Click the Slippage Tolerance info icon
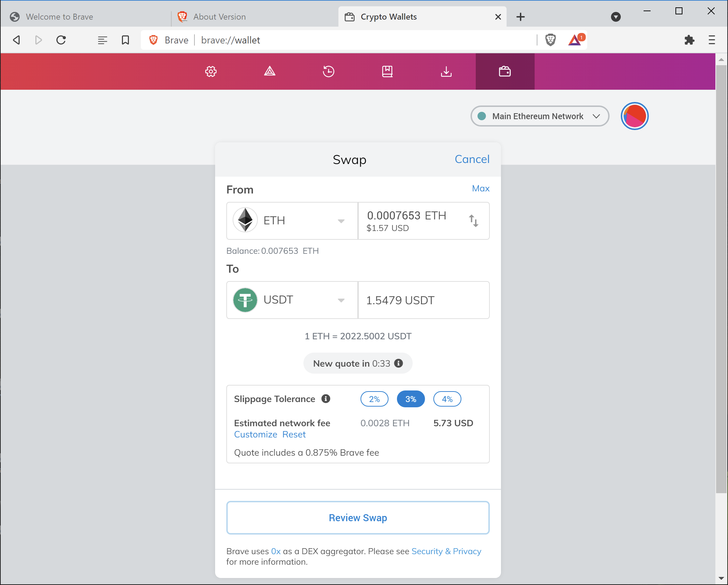 [326, 399]
